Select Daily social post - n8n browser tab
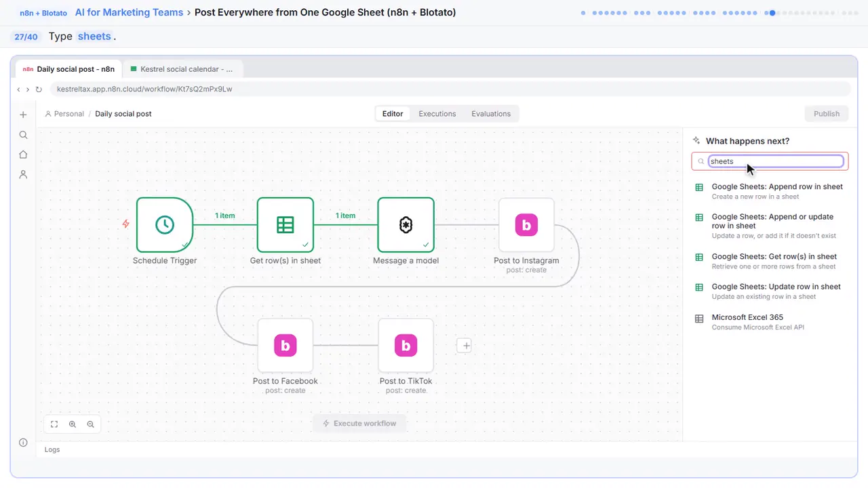 [68, 69]
